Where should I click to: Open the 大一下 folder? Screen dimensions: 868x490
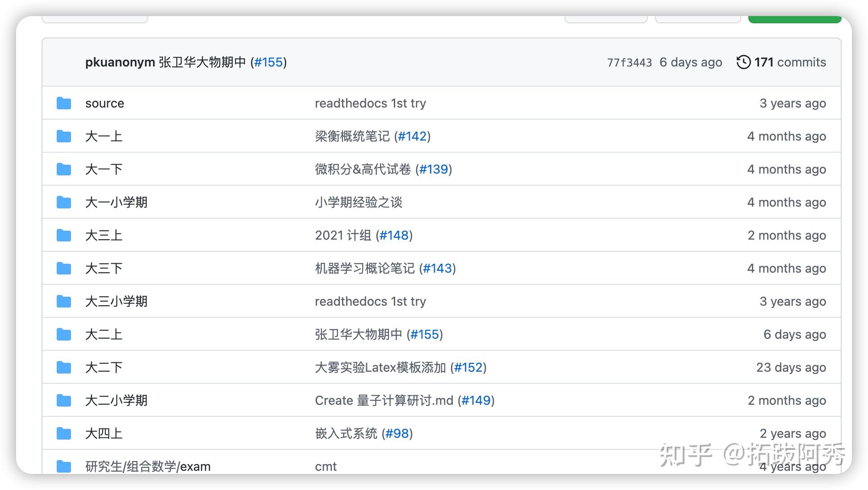[104, 169]
